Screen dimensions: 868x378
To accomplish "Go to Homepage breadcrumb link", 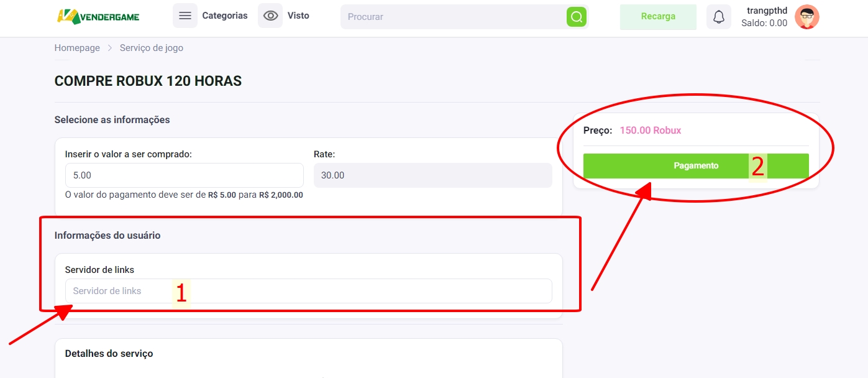I will point(77,48).
